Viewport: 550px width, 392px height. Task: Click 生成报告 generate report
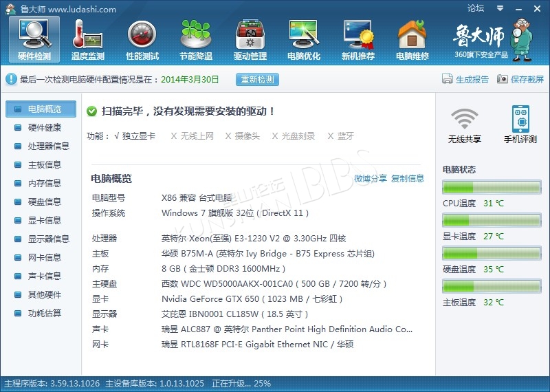coord(472,79)
